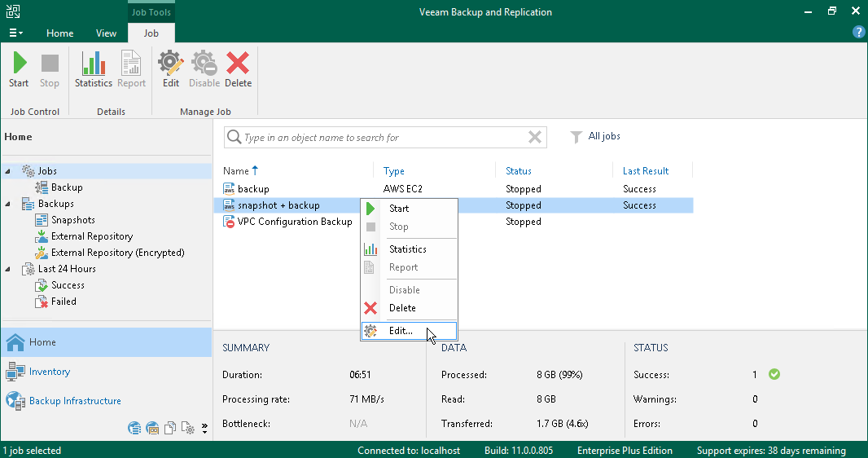
Task: Collapse the Backups tree node
Action: tap(8, 204)
